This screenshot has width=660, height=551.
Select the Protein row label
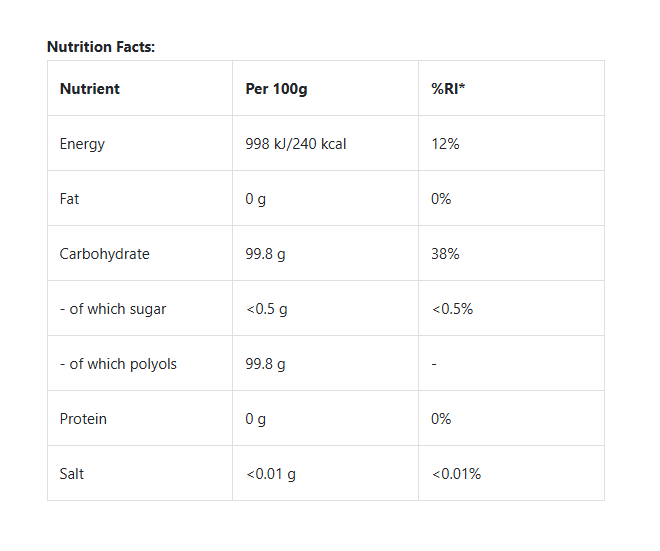[x=82, y=419]
